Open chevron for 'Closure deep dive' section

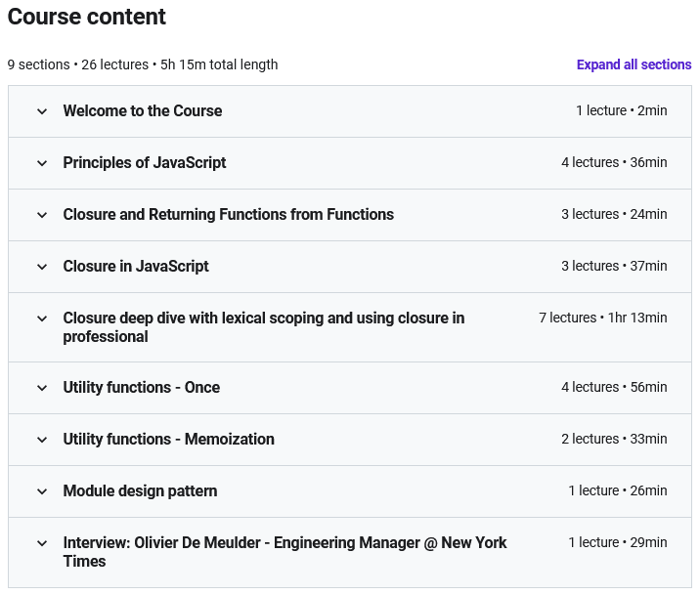coord(42,319)
